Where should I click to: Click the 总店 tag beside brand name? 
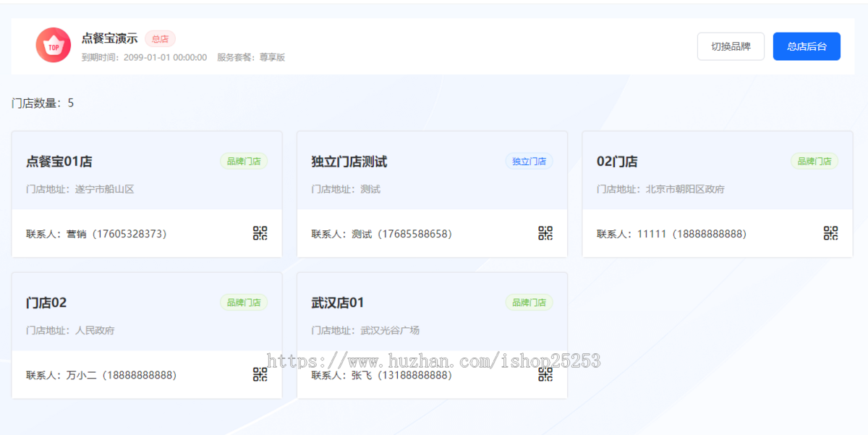pos(160,39)
